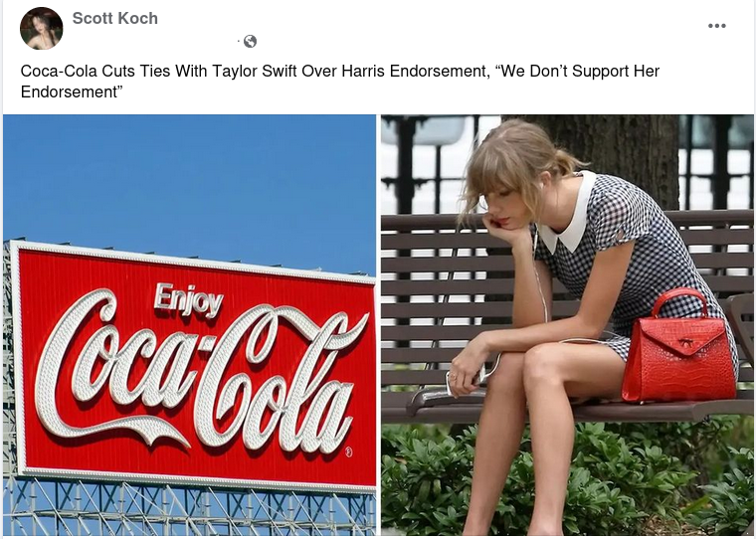Viewport: 756px width, 539px height.
Task: Open the post options three-dot menu
Action: coord(716,26)
